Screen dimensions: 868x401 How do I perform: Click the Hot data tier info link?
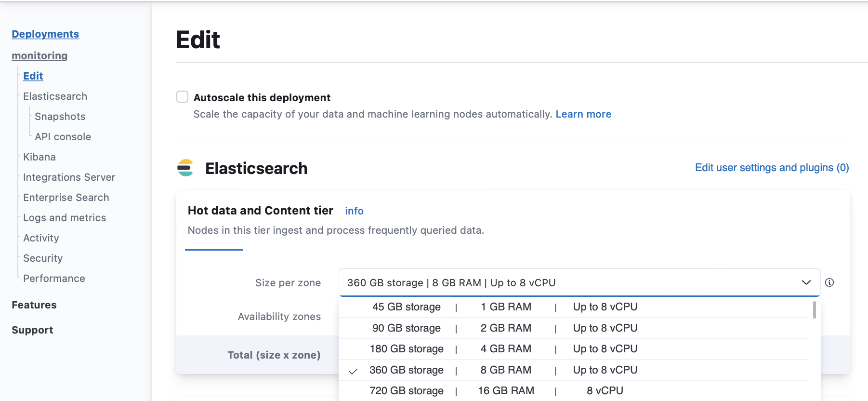(x=354, y=211)
